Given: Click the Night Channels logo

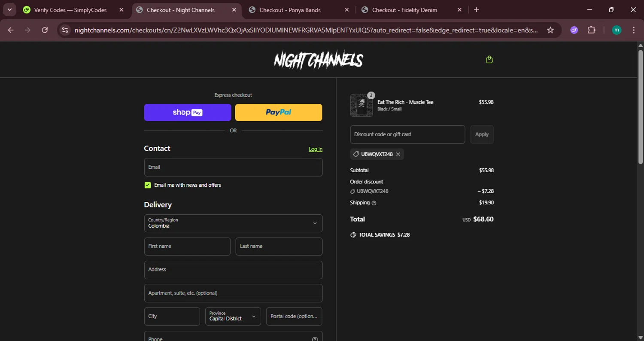Looking at the screenshot, I should pos(319,60).
